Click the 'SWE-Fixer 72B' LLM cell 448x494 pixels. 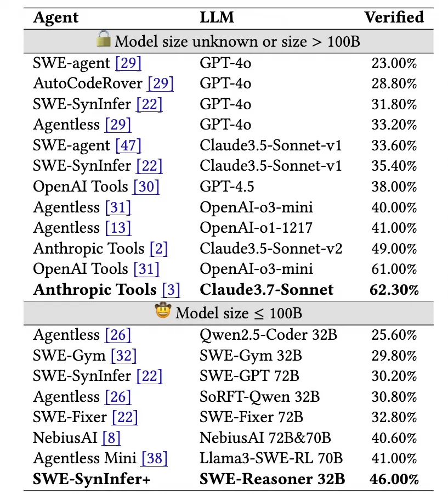click(x=251, y=417)
